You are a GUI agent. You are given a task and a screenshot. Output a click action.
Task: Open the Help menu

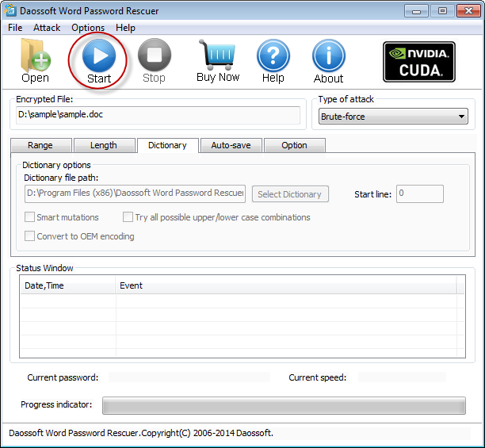point(125,28)
